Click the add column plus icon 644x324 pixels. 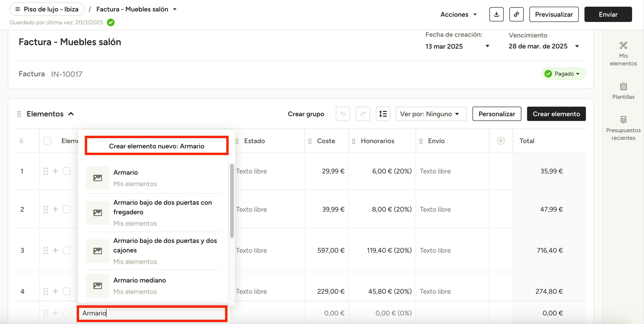500,141
